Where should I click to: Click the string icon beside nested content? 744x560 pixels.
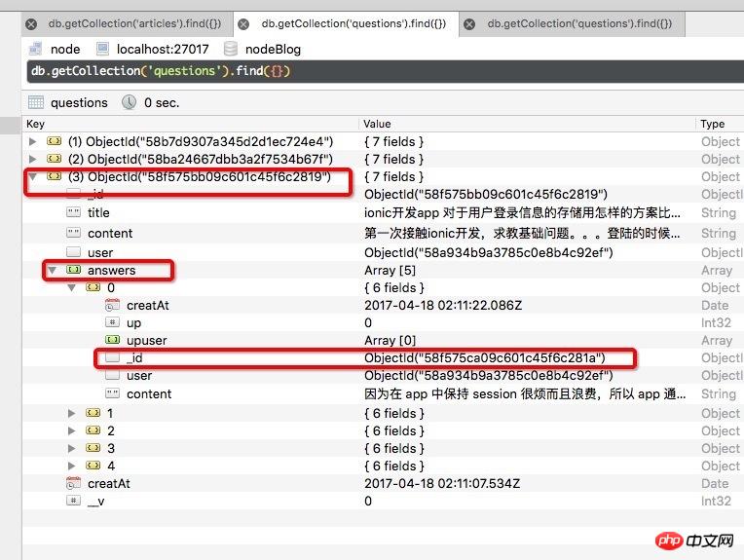(112, 393)
